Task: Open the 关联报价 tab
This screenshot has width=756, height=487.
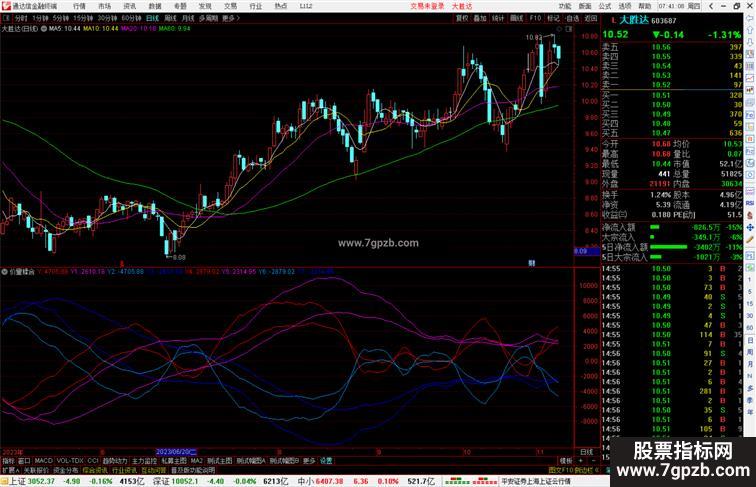Action: pos(36,470)
